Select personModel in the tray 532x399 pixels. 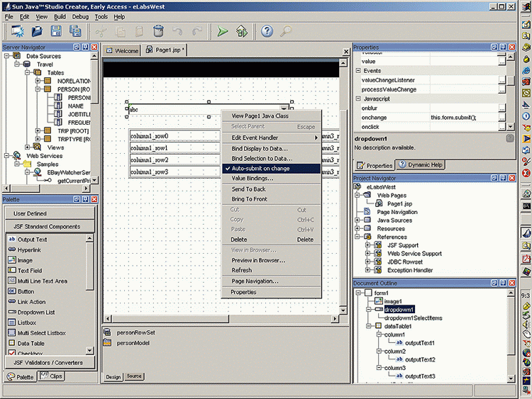coord(133,343)
